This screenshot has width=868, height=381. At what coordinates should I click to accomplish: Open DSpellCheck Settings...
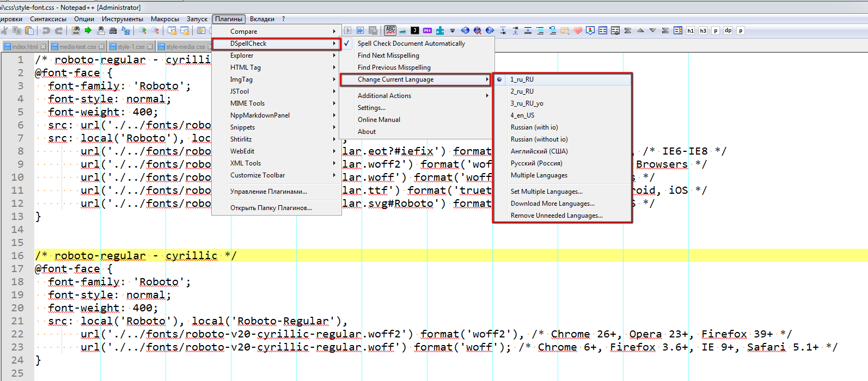coord(371,108)
